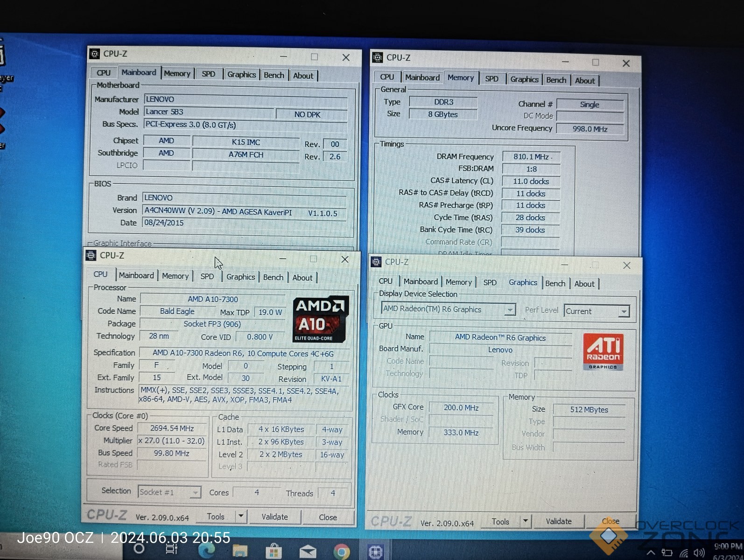Viewport: 744px width, 560px height.
Task: Minimize the Memory CPU-Z window
Action: [565, 62]
